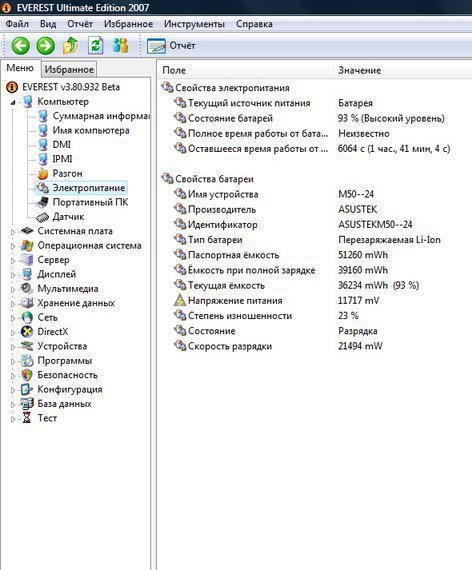Expand the Системная плата tree node
Screen dimensions: 472x570
tap(13, 232)
